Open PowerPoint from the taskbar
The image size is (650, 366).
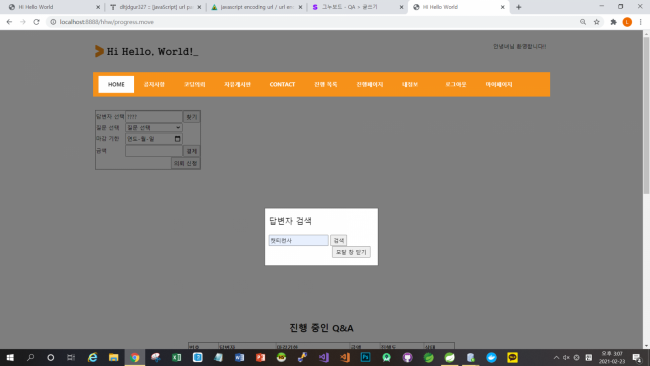260,357
